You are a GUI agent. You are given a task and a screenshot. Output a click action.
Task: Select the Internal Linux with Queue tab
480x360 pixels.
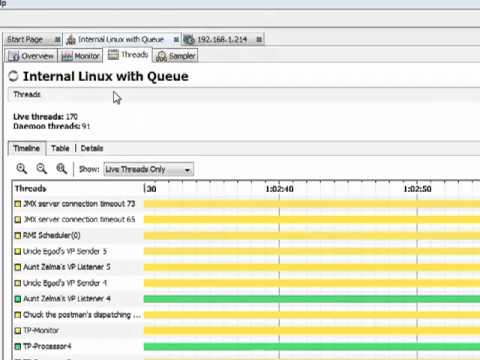point(121,39)
